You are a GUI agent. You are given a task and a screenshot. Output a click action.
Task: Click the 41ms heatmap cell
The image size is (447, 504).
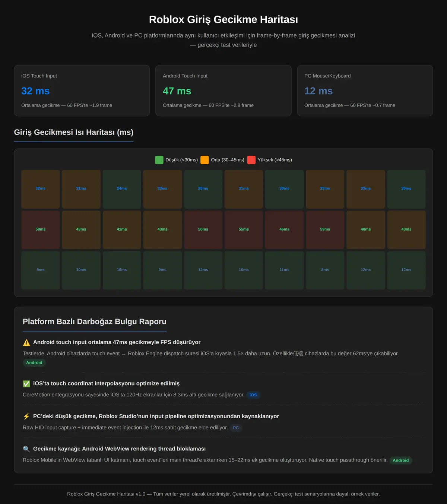[x=122, y=229]
